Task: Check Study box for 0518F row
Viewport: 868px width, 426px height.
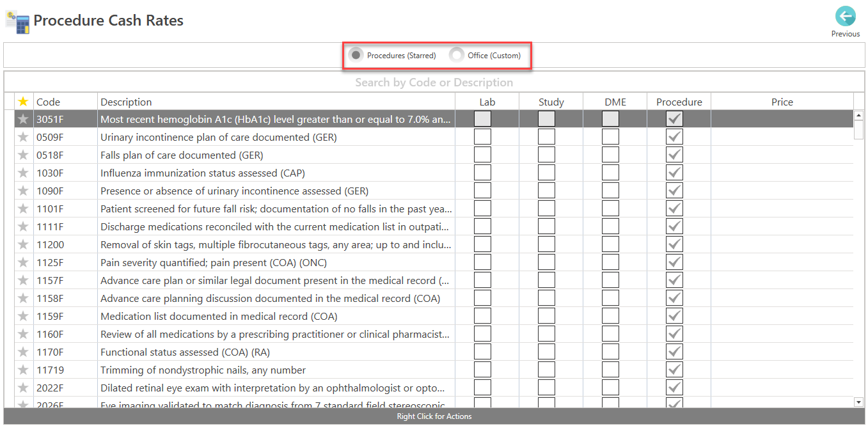Action: point(546,155)
